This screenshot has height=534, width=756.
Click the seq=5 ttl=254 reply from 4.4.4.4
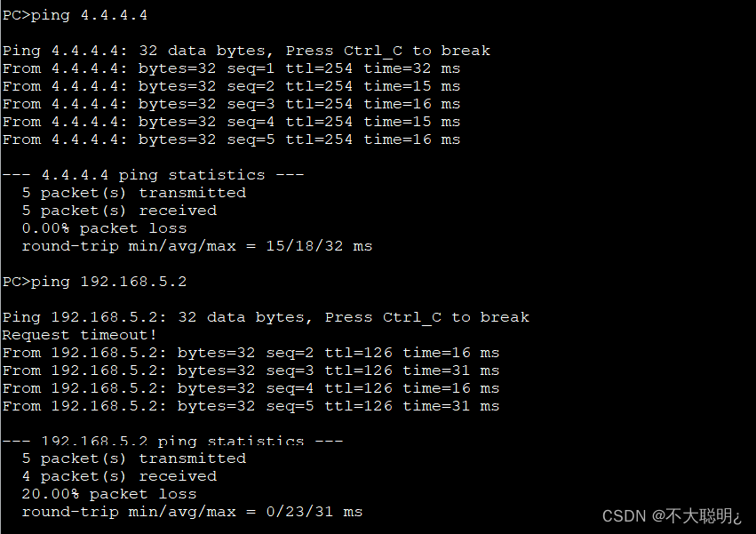[232, 139]
